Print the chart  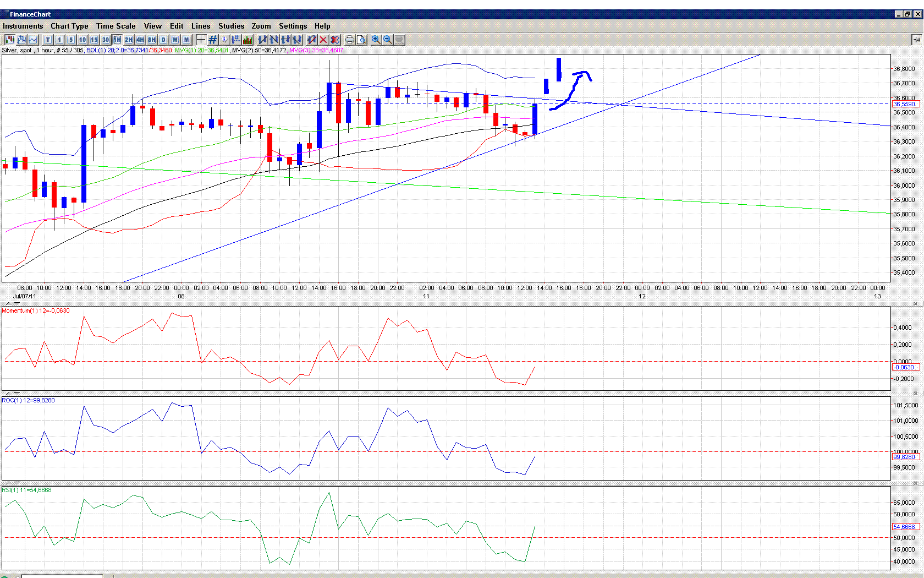(350, 40)
